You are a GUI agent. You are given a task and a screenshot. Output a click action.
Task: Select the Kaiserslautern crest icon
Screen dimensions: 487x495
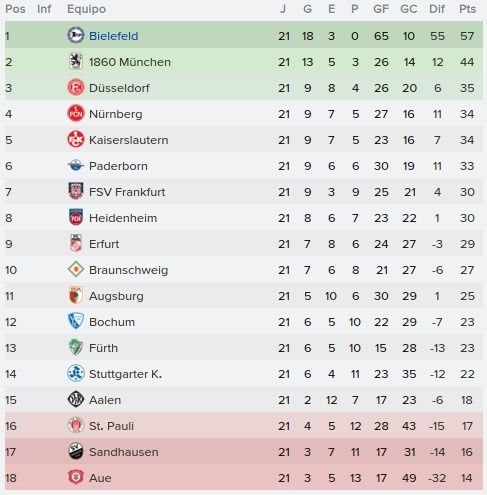(x=76, y=140)
